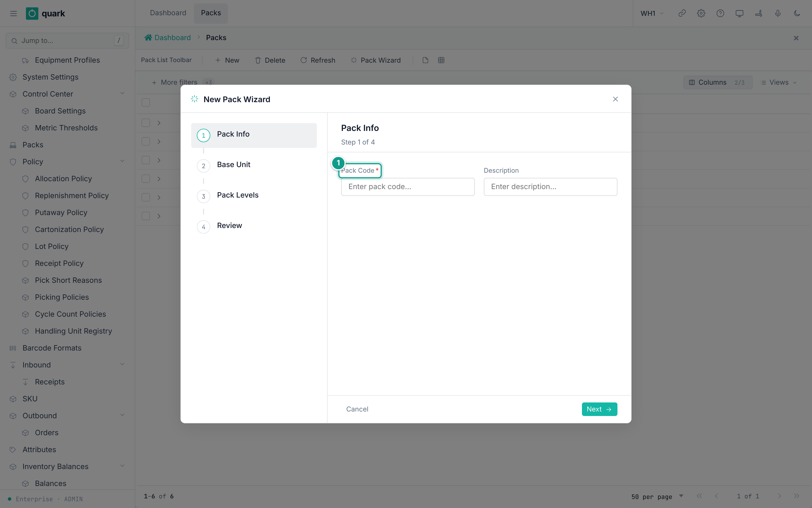Select Base Unit wizard step
This screenshot has height=508, width=812.
click(x=254, y=165)
